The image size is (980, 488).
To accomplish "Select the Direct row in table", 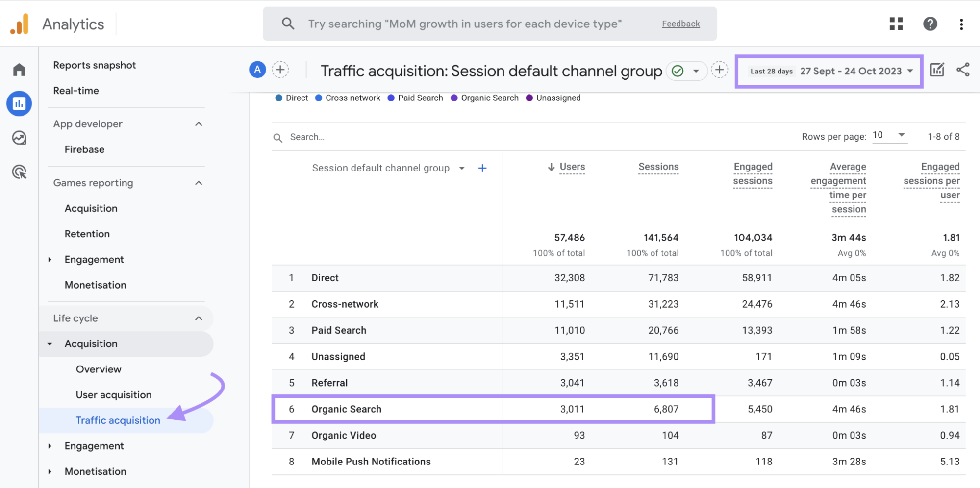I will pyautogui.click(x=619, y=278).
